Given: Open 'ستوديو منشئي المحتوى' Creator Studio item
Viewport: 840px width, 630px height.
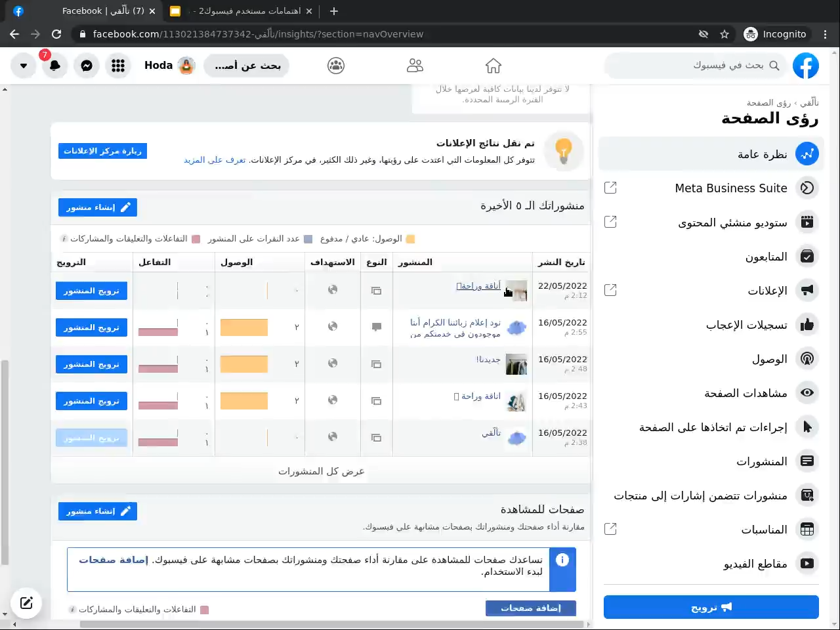Looking at the screenshot, I should (711, 222).
